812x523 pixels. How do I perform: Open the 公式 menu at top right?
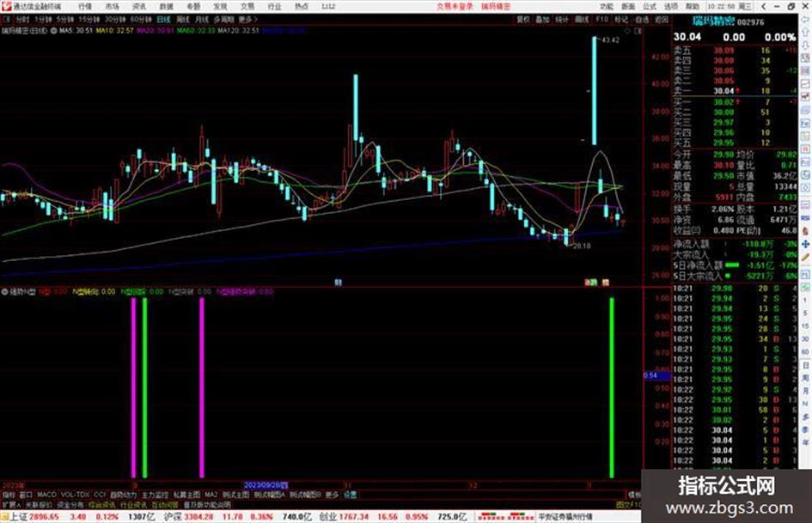point(650,6)
